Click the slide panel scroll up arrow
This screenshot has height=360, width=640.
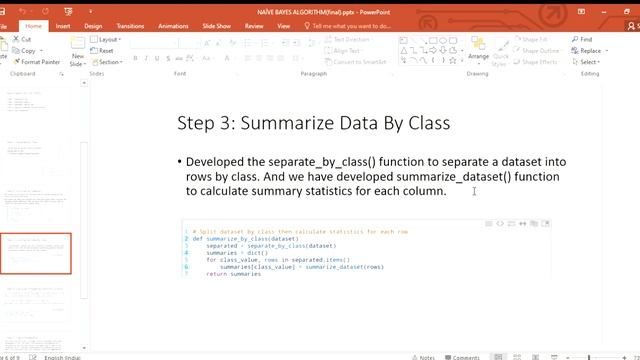[84, 83]
